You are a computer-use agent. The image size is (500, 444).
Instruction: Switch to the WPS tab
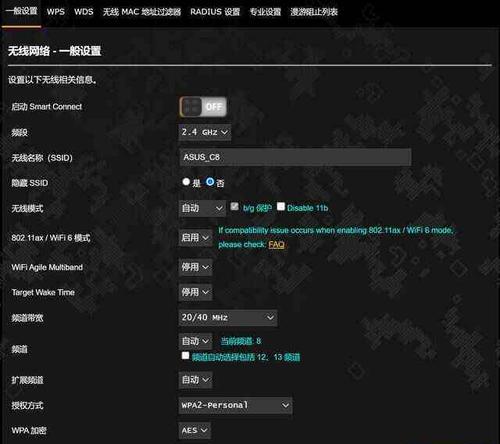(x=56, y=12)
